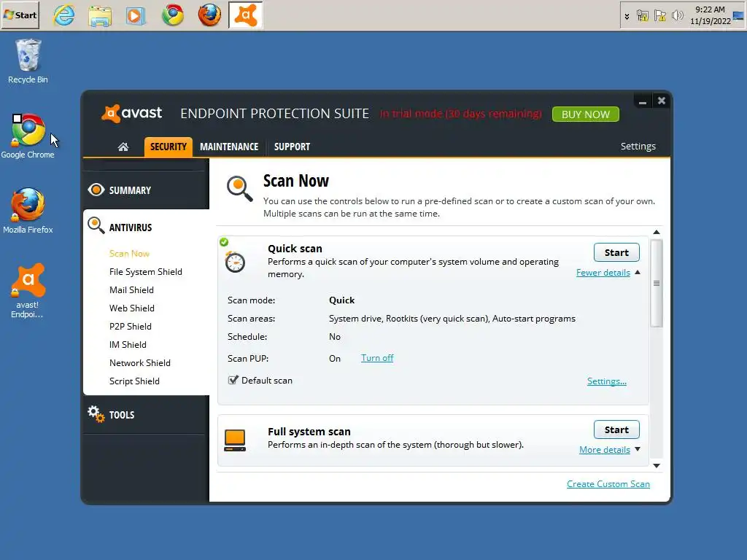
Task: Open IM Shield
Action: [128, 344]
